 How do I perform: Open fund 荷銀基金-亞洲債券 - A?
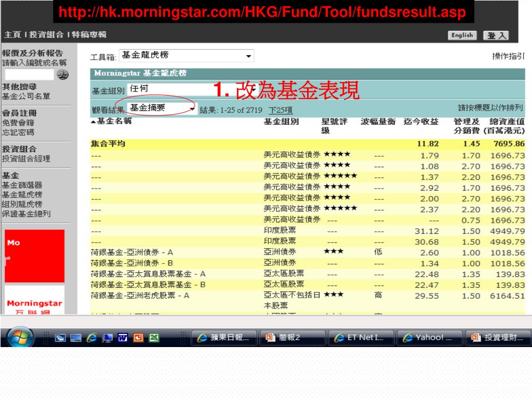pyautogui.click(x=131, y=252)
